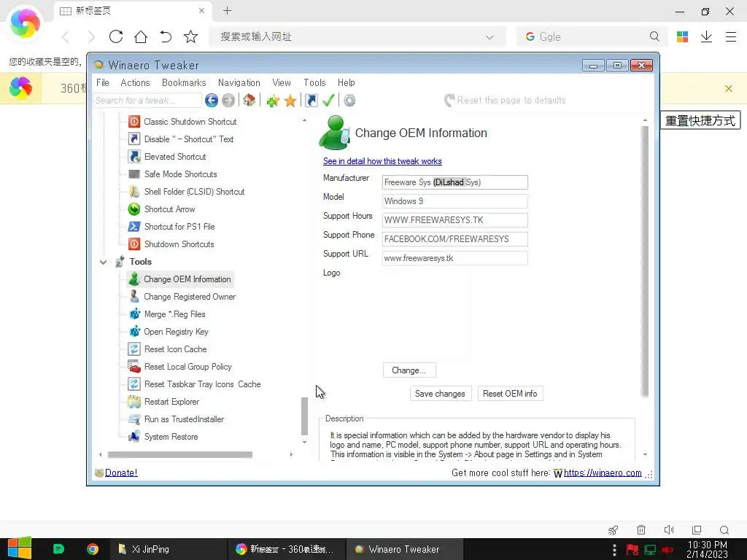Image resolution: width=747 pixels, height=560 pixels.
Task: Click the Manufacturer text field
Action: click(455, 182)
